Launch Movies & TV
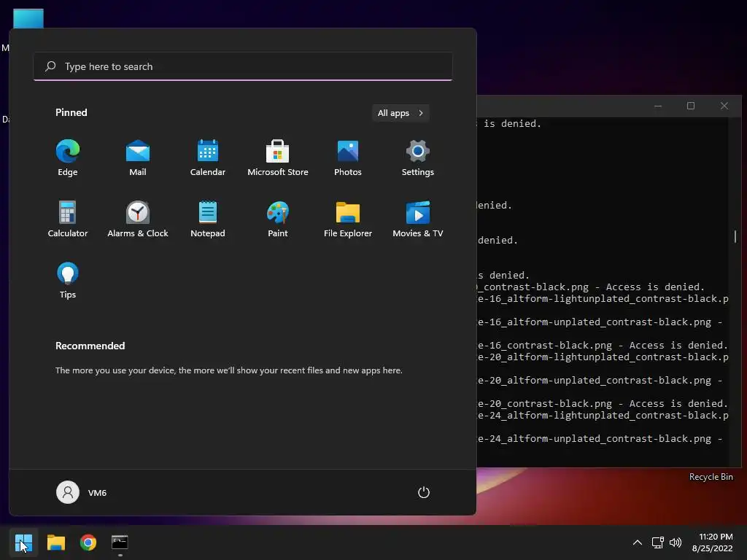 [418, 219]
